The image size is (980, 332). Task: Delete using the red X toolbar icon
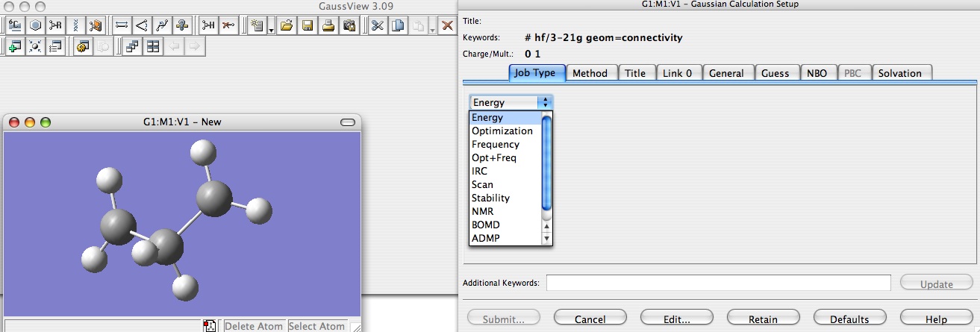(x=447, y=25)
